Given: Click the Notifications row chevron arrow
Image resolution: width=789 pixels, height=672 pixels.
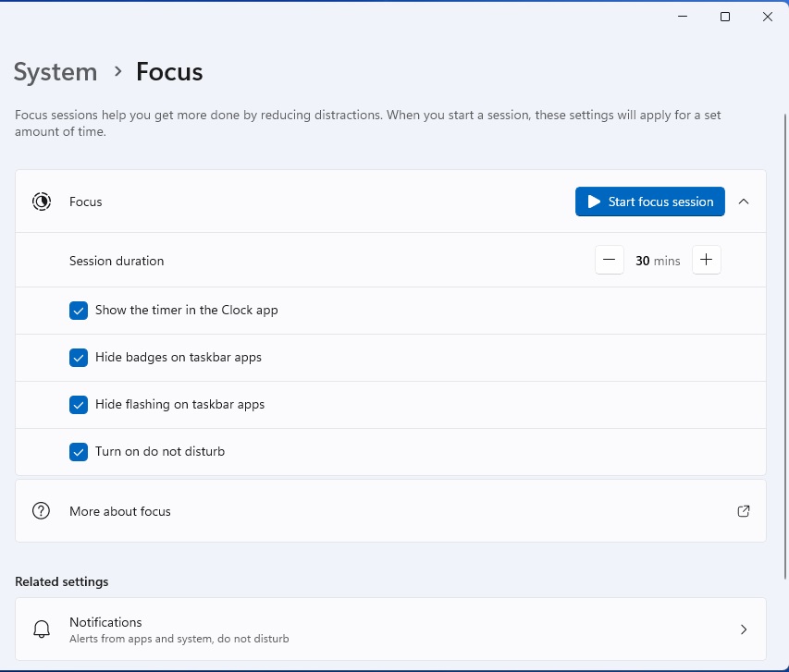Looking at the screenshot, I should (743, 629).
